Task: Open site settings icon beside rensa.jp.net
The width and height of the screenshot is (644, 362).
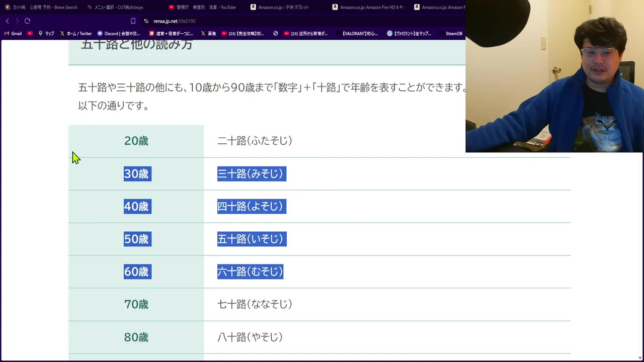Action: 146,21
